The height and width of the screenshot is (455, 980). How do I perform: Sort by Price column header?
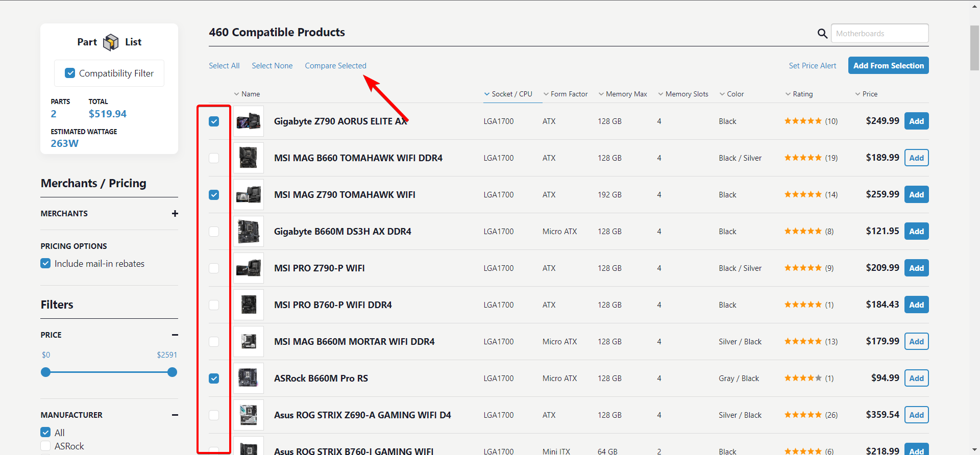(x=867, y=94)
